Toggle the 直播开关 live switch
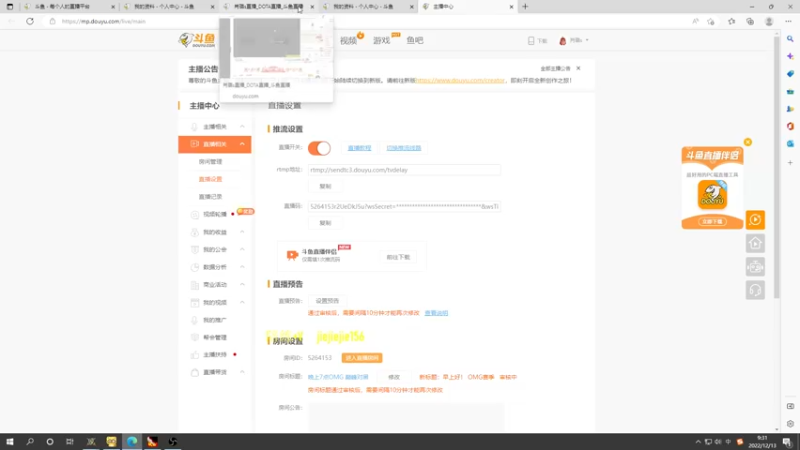The height and width of the screenshot is (450, 800). pyautogui.click(x=319, y=148)
